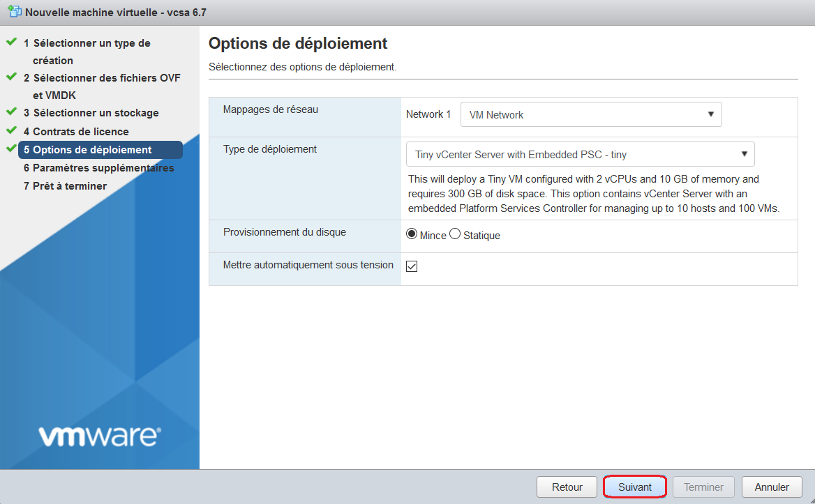Click the Mappages de réseau label
The width and height of the screenshot is (815, 504).
tap(270, 109)
